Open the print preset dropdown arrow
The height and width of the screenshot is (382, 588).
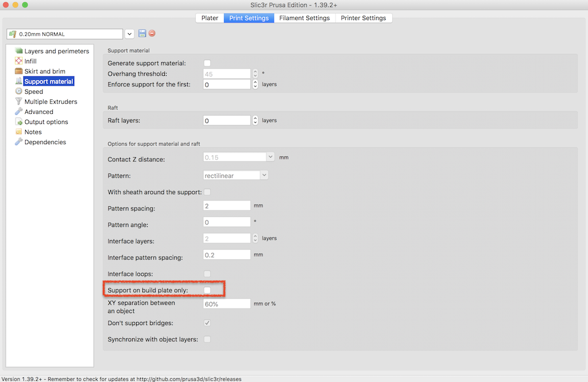[130, 34]
